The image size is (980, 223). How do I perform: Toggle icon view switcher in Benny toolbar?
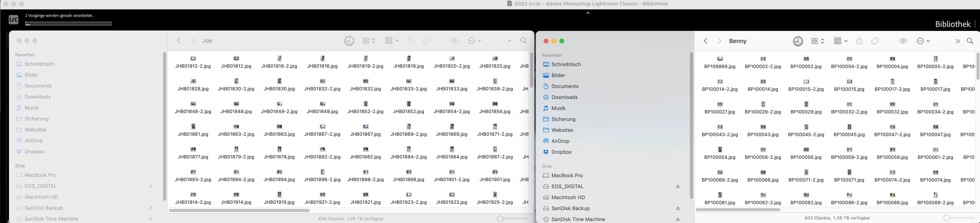click(817, 41)
